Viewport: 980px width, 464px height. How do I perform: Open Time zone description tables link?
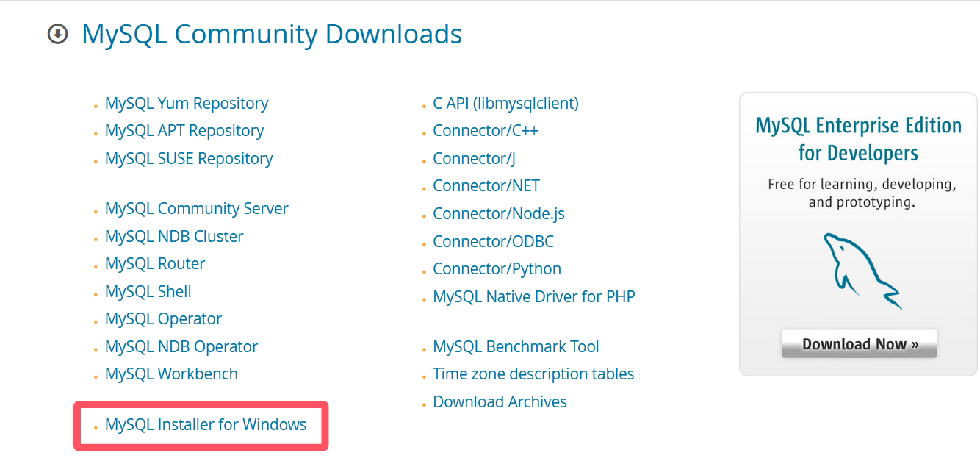[x=533, y=374]
